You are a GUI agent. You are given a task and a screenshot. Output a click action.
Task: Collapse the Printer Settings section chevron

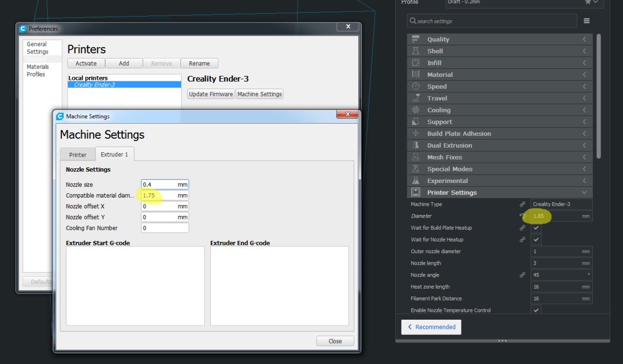tap(585, 192)
